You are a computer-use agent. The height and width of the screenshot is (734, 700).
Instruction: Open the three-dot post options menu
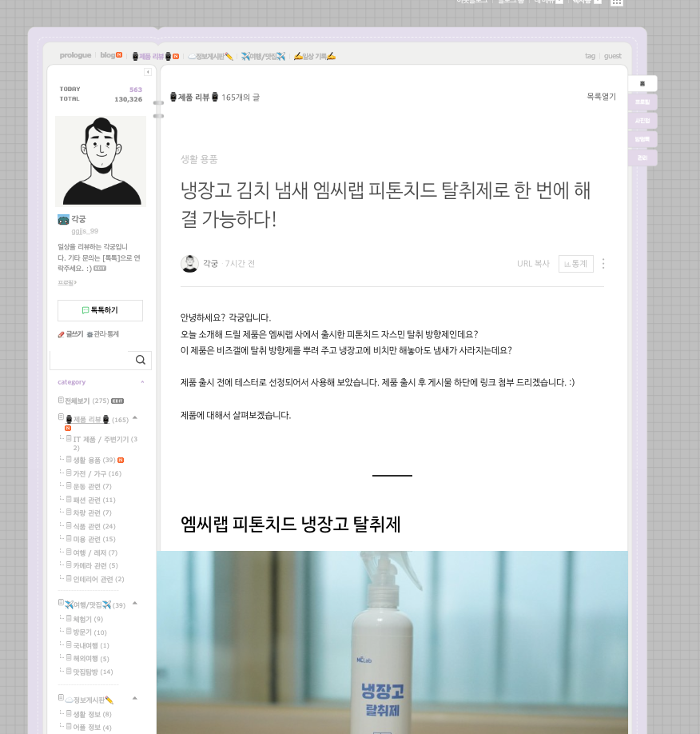(603, 264)
